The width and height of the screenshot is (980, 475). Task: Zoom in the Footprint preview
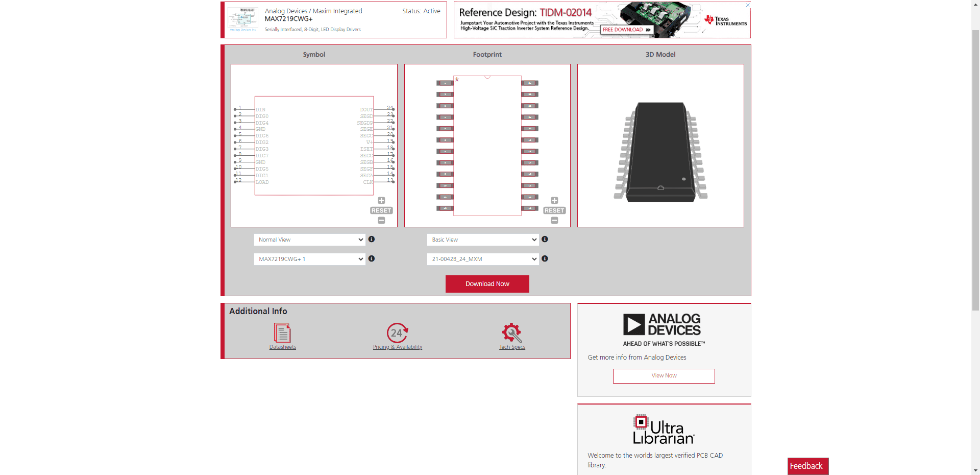coord(554,200)
